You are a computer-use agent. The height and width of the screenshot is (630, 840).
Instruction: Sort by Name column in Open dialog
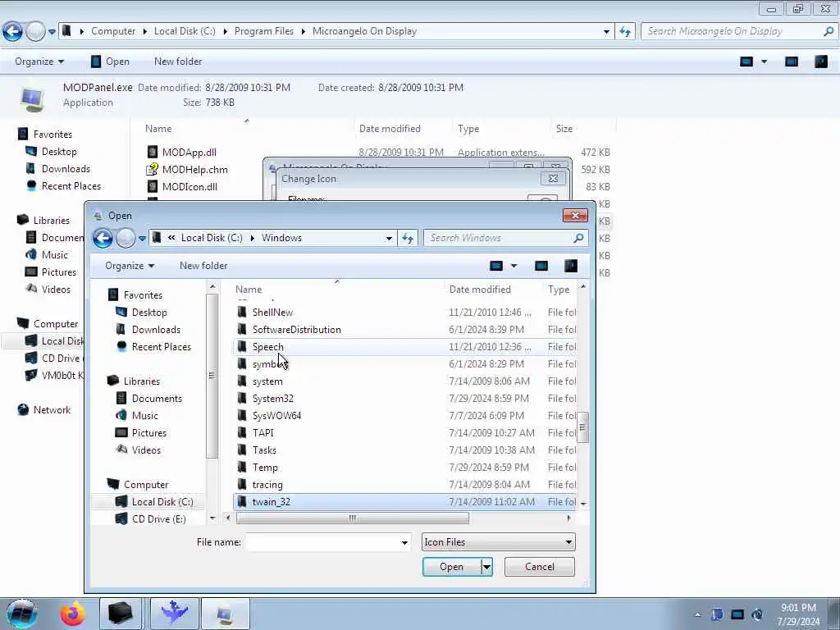pos(249,290)
